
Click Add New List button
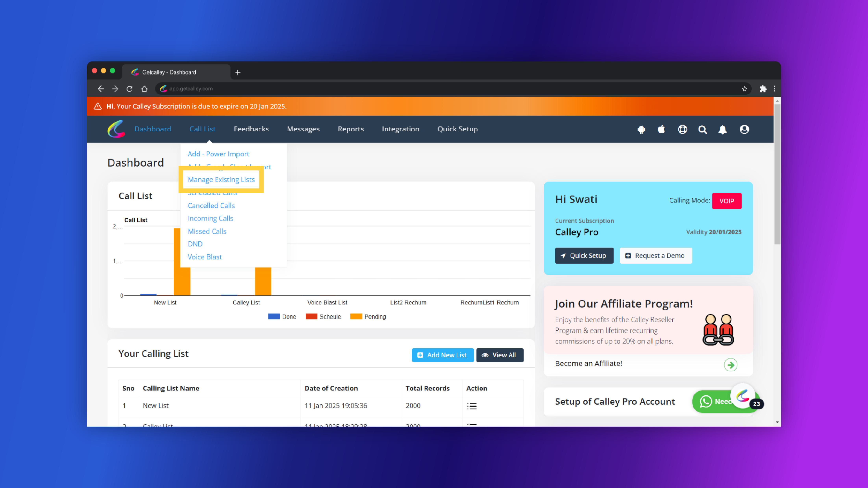point(443,355)
